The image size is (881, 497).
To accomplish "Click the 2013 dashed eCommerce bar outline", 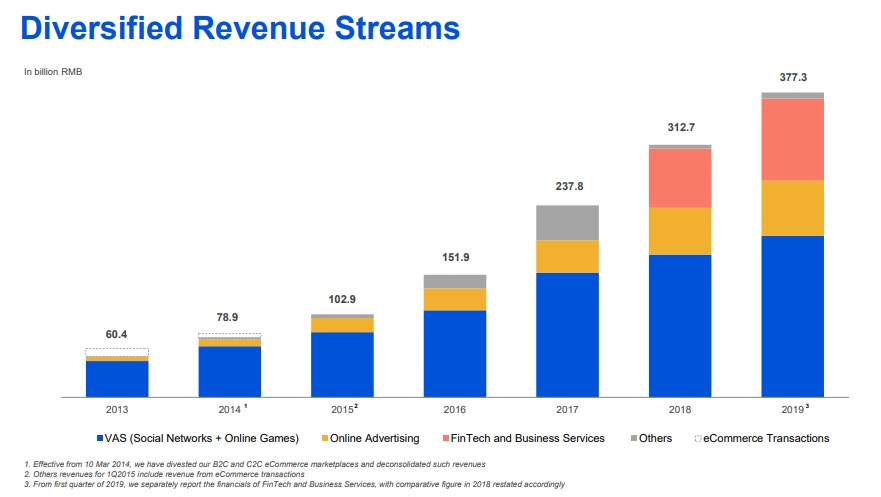I will point(117,352).
